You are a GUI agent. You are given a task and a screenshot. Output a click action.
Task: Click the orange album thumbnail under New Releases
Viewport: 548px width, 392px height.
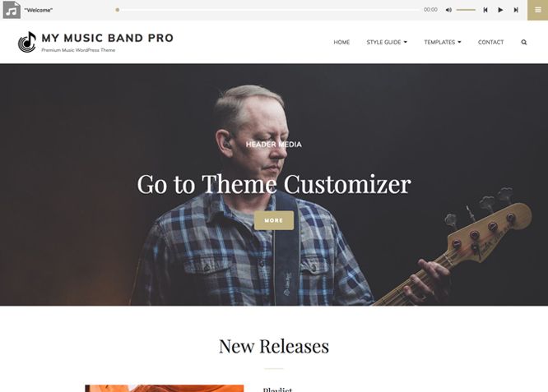pos(165,388)
